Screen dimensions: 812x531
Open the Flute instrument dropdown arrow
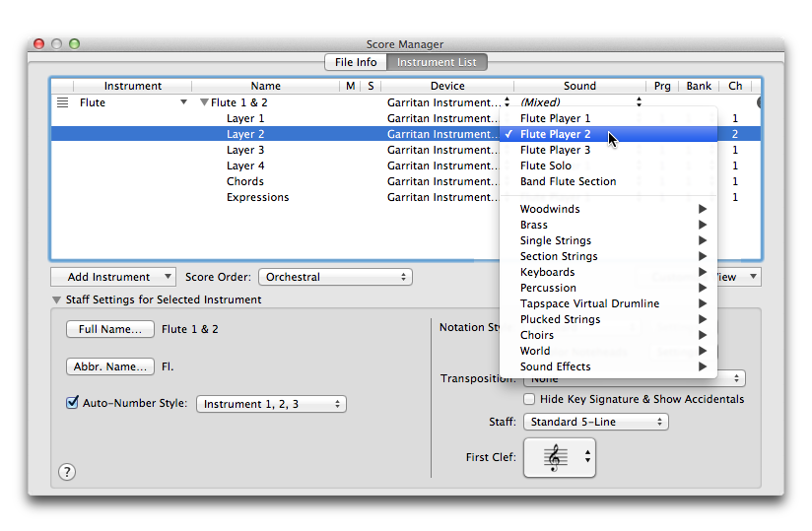pos(183,101)
